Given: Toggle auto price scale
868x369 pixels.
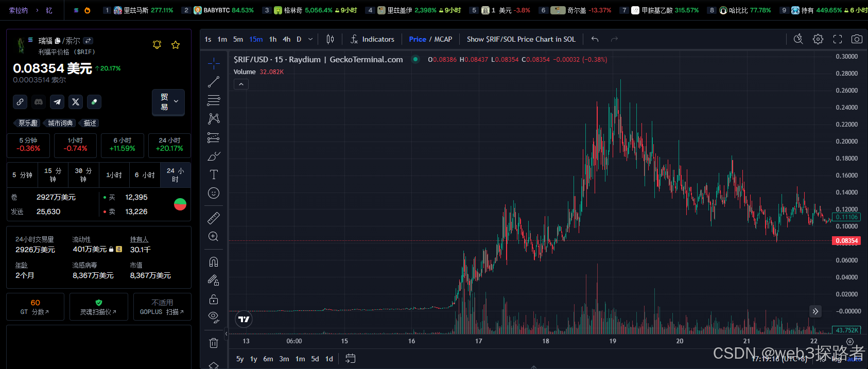Looking at the screenshot, I should click(x=854, y=359).
